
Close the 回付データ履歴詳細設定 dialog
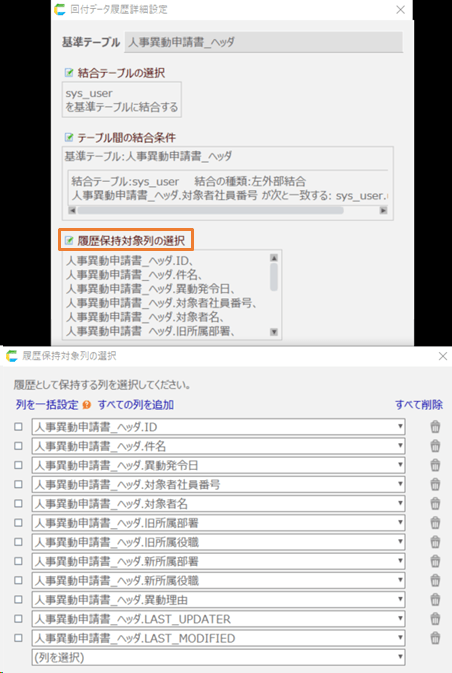(400, 9)
